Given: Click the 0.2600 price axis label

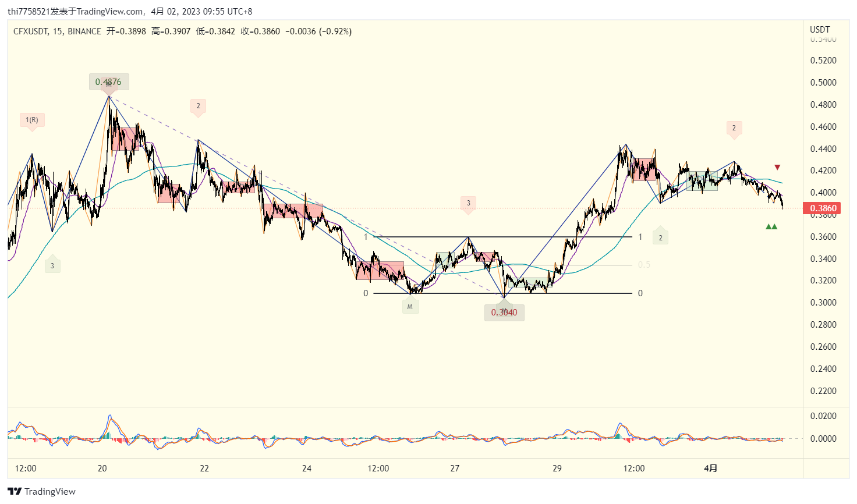Looking at the screenshot, I should [823, 347].
